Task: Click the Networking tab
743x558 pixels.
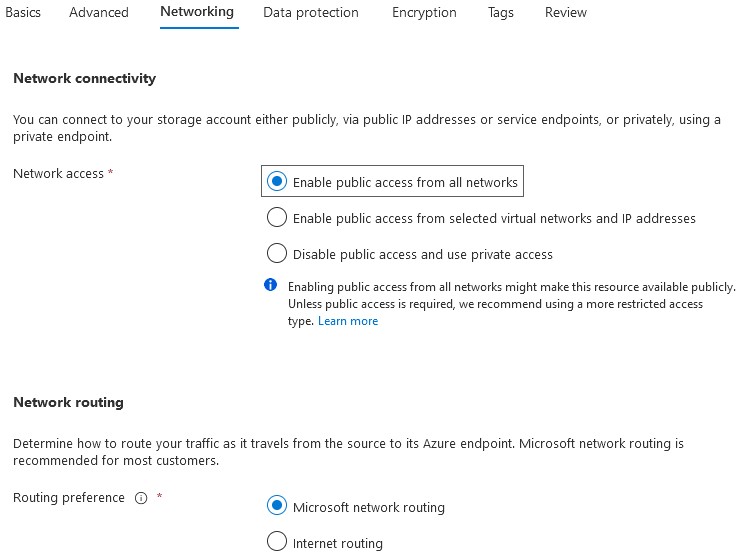Action: coord(197,12)
